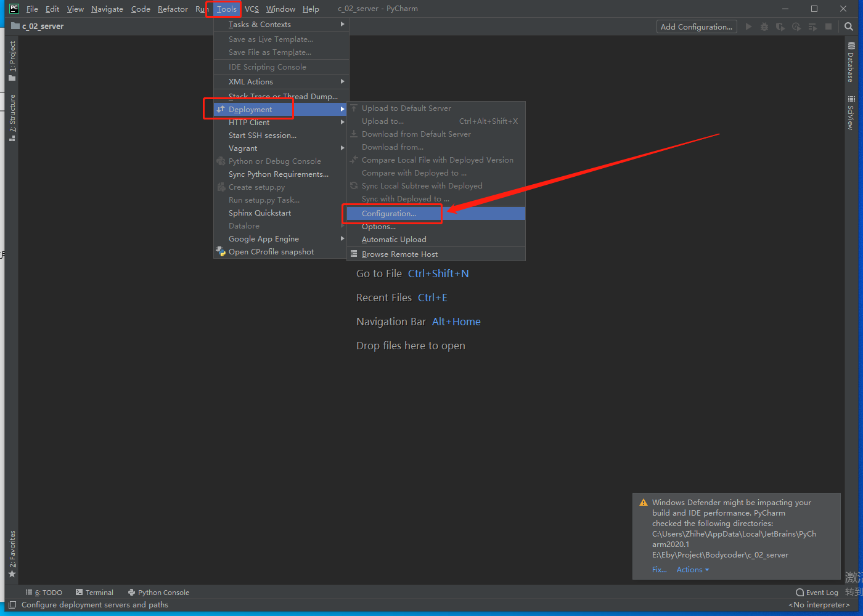Select Open CProfile snapshot in Tools menu
This screenshot has height=616, width=863.
269,251
